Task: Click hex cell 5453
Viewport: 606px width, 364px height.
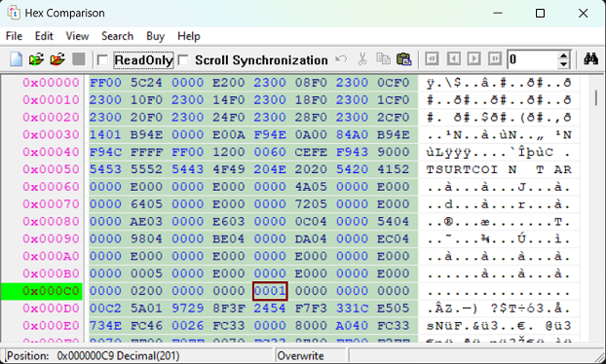Action: 105,169
